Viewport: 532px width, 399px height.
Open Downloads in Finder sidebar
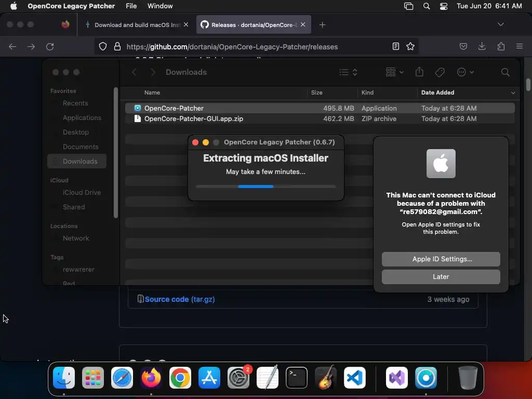pyautogui.click(x=77, y=162)
